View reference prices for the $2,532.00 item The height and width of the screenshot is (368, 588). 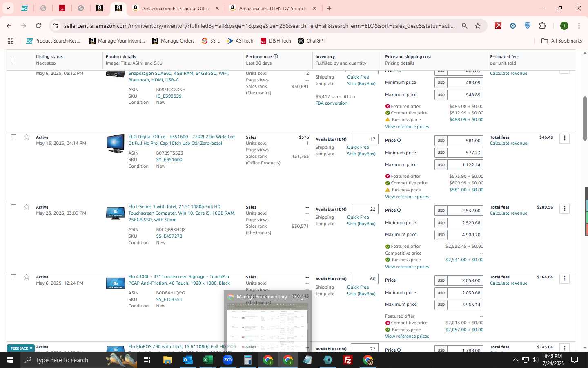407,267
